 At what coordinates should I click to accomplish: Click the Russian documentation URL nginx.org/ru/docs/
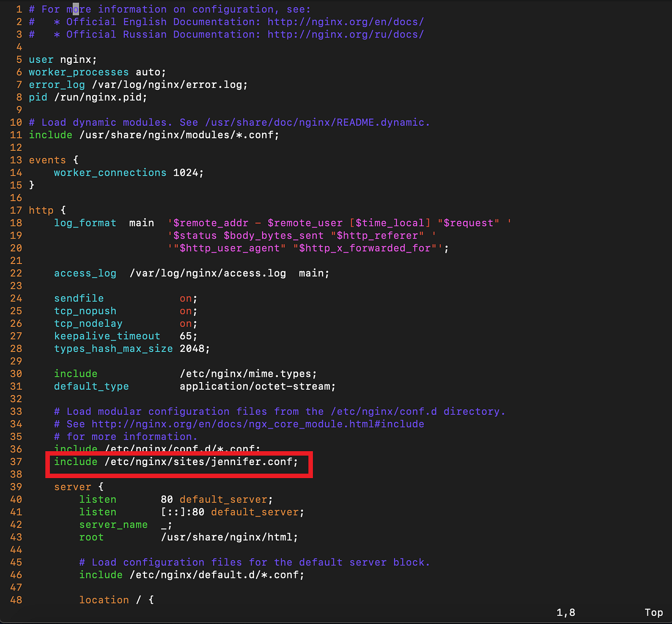(346, 35)
